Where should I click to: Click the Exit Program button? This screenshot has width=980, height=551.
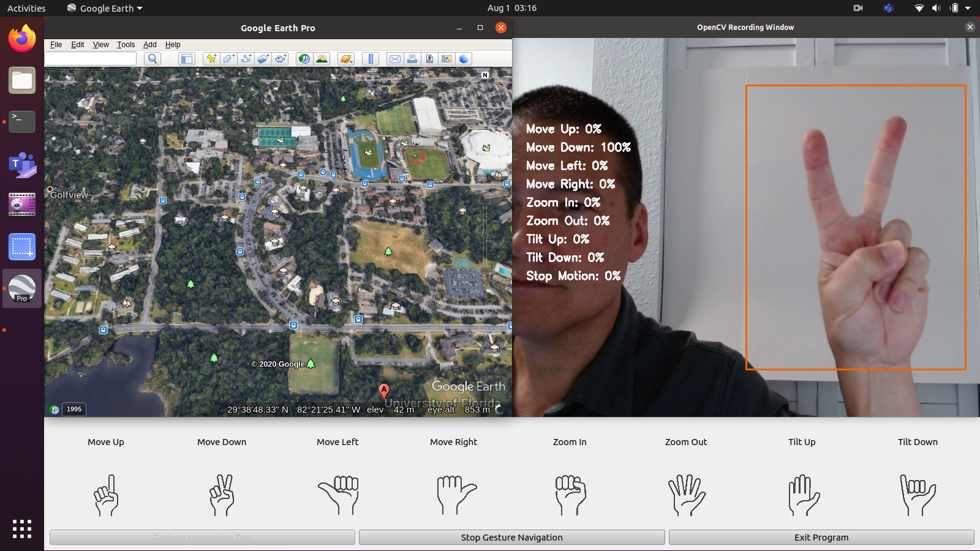coord(821,538)
